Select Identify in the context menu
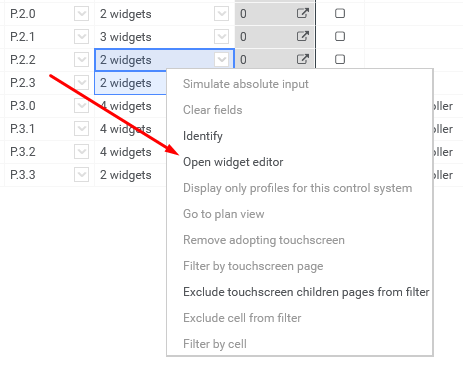The height and width of the screenshot is (369, 463). click(x=203, y=136)
